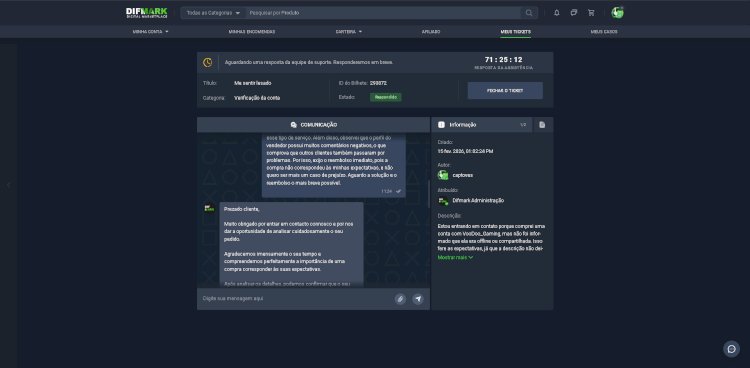
Task: Click the Fechar o Ticket button
Action: click(505, 90)
